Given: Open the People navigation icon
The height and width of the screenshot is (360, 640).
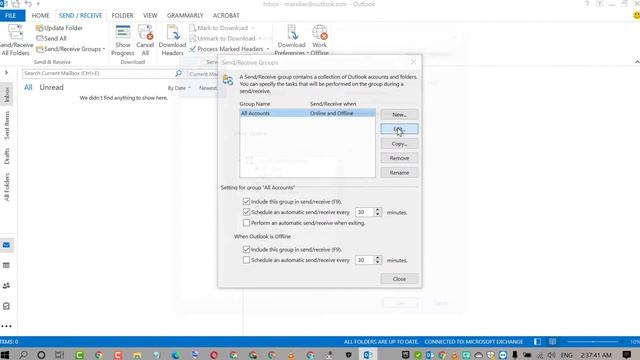Looking at the screenshot, I should click(7, 286).
